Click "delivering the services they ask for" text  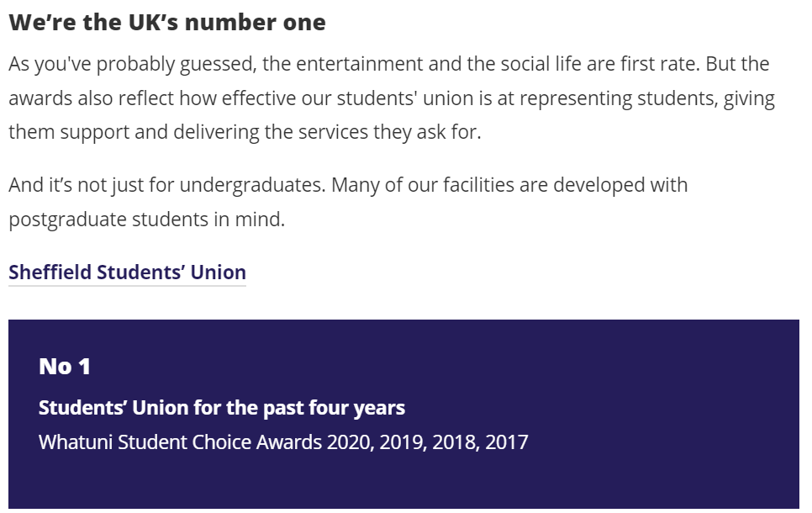coord(327,132)
